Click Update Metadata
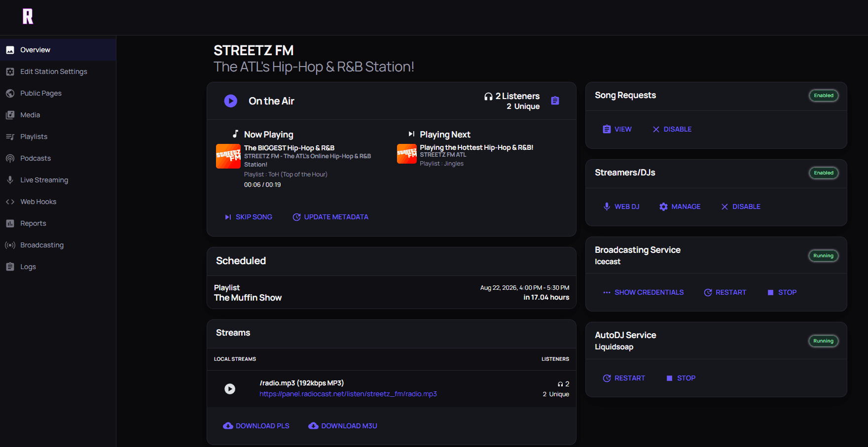868x447 pixels. [x=330, y=217]
